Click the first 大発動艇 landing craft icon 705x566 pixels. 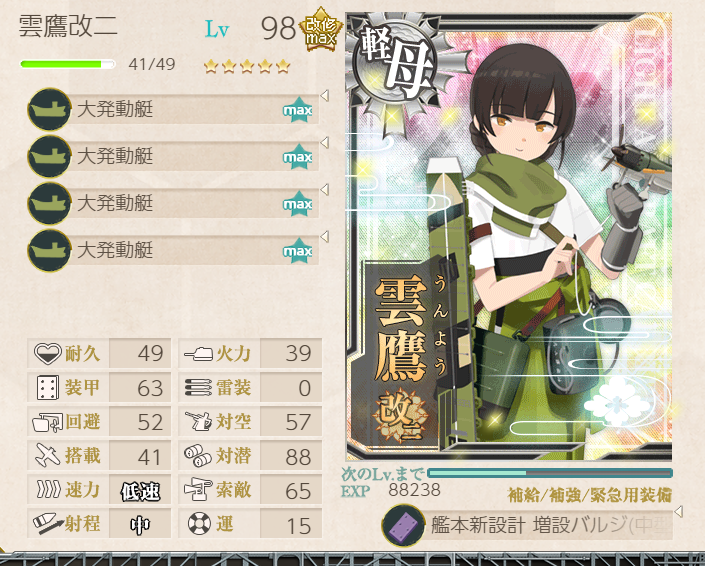(49, 109)
